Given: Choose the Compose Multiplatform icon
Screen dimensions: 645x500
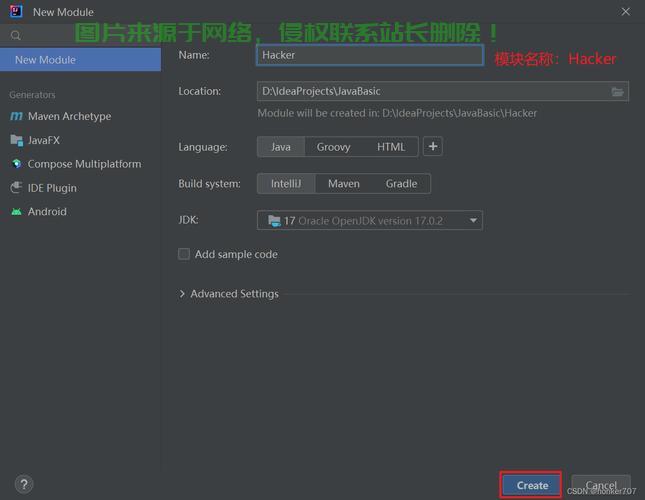Looking at the screenshot, I should [17, 164].
